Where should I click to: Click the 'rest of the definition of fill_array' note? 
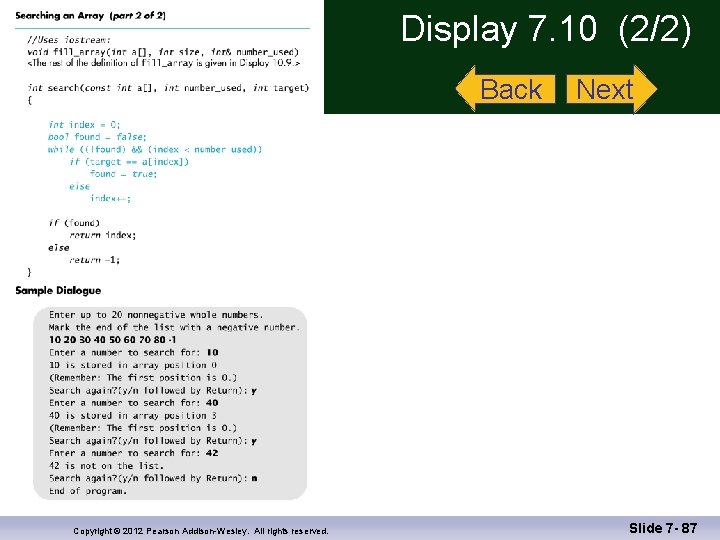pyautogui.click(x=163, y=63)
